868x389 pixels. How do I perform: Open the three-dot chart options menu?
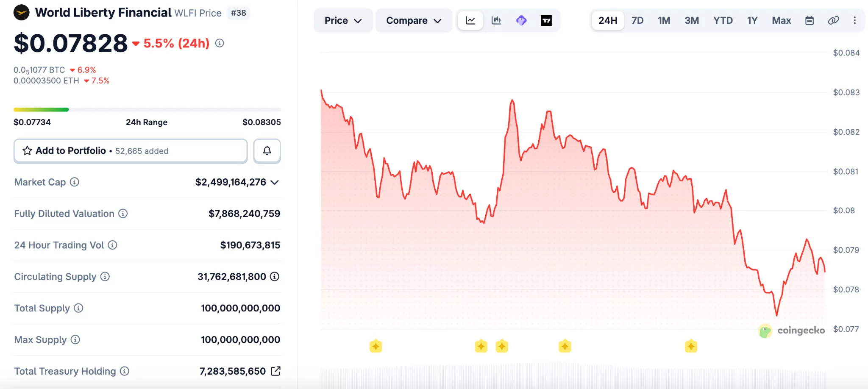(x=855, y=20)
